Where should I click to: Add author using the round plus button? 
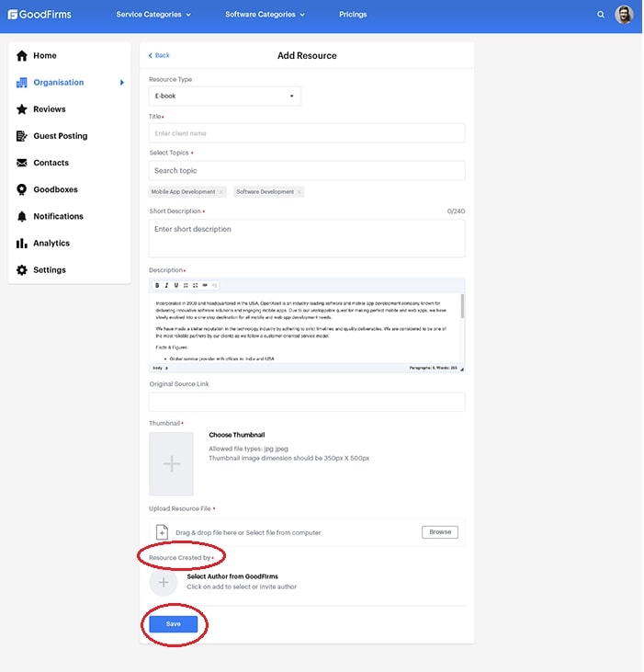[164, 583]
